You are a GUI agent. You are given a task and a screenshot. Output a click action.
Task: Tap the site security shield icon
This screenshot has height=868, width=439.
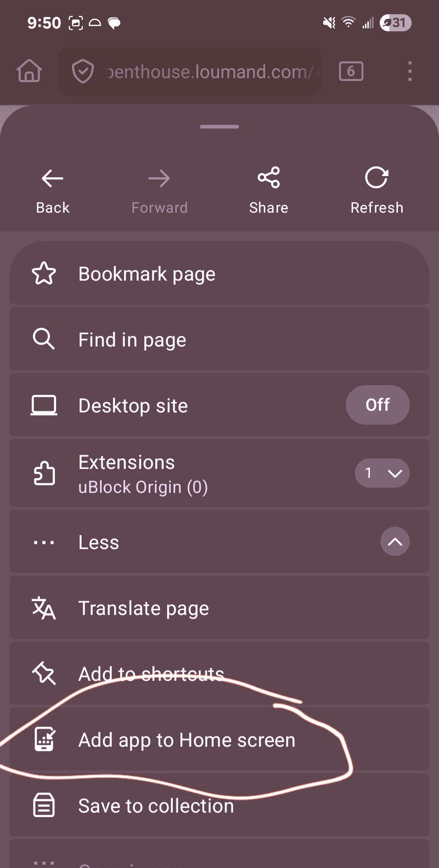pos(83,71)
